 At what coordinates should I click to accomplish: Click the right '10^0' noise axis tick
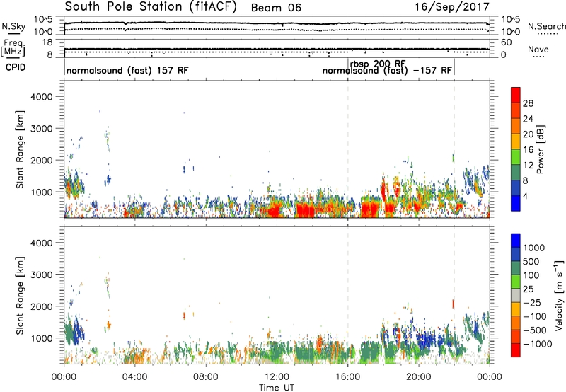pos(510,32)
